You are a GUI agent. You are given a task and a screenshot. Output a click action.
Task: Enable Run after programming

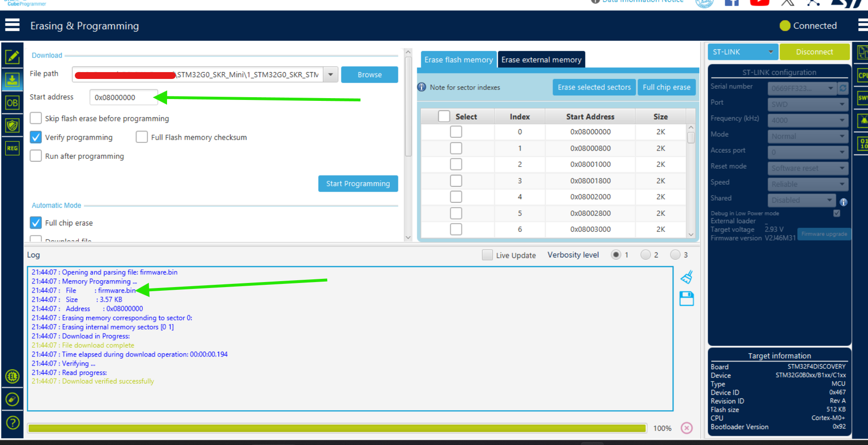(36, 156)
